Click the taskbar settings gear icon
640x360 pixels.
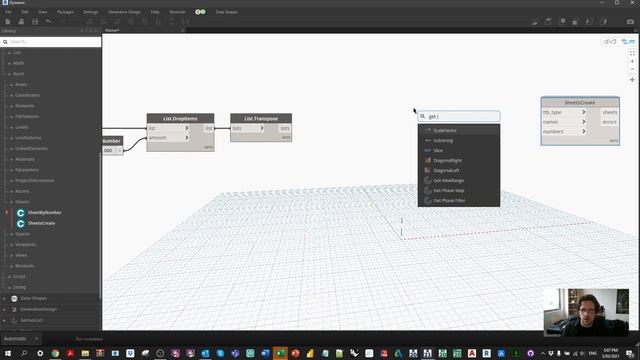40,353
